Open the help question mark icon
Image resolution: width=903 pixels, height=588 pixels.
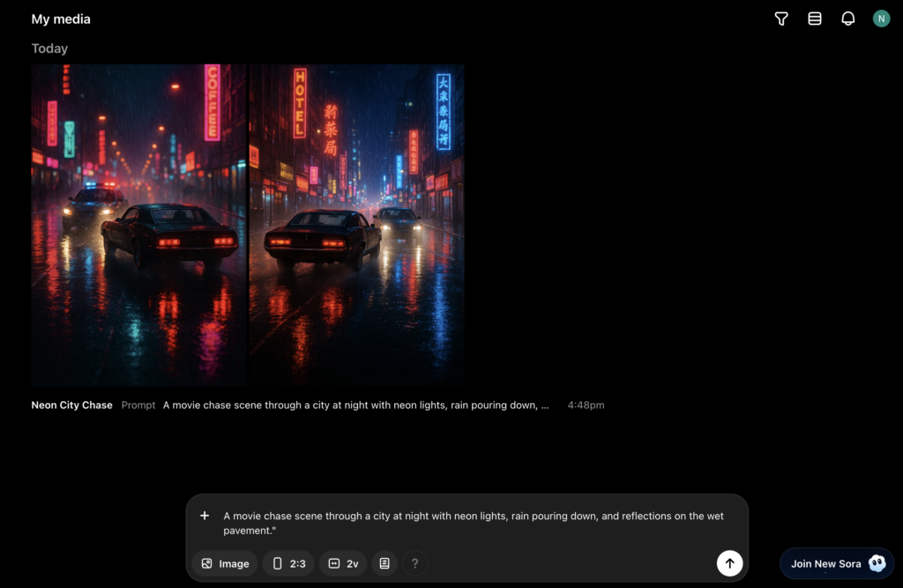pyautogui.click(x=415, y=563)
